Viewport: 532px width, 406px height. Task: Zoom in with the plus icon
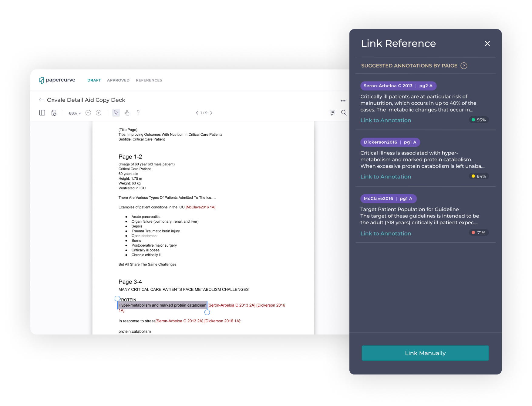[x=99, y=113]
